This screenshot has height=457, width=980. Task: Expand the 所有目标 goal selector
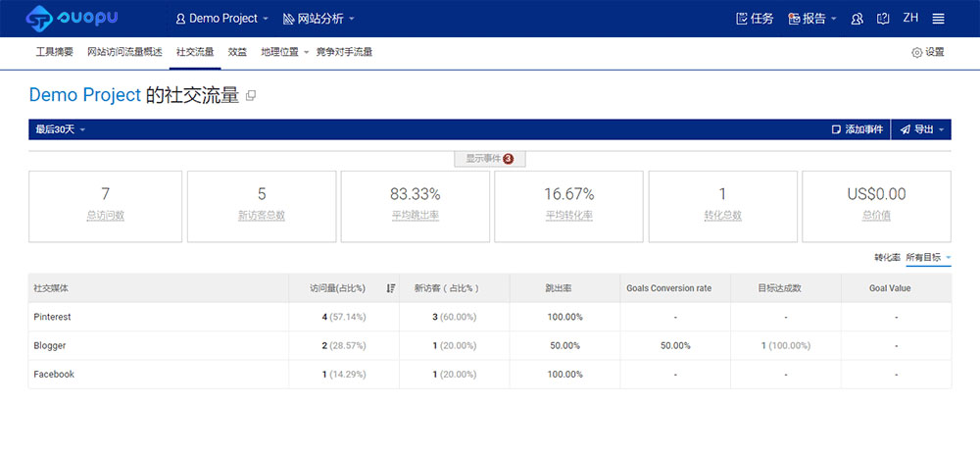pyautogui.click(x=928, y=257)
